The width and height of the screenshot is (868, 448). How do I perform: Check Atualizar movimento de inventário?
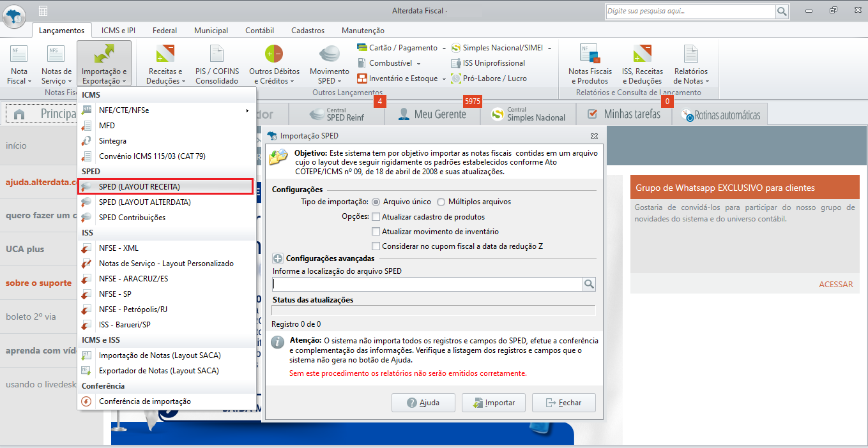tap(376, 232)
